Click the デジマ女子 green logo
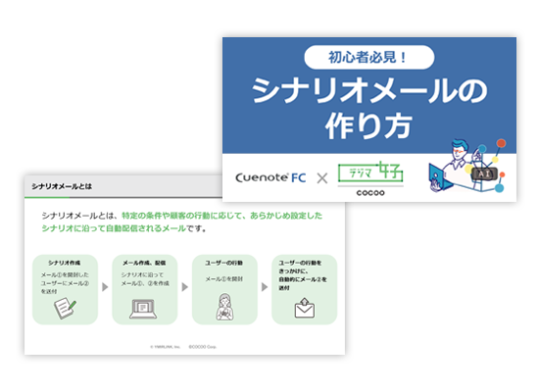This screenshot has height=392, width=539. pos(370,171)
